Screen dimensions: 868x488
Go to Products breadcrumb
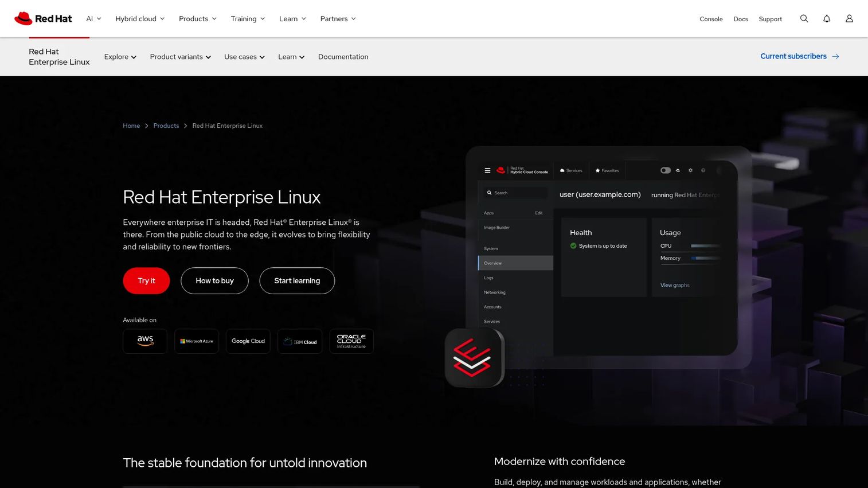click(x=166, y=126)
